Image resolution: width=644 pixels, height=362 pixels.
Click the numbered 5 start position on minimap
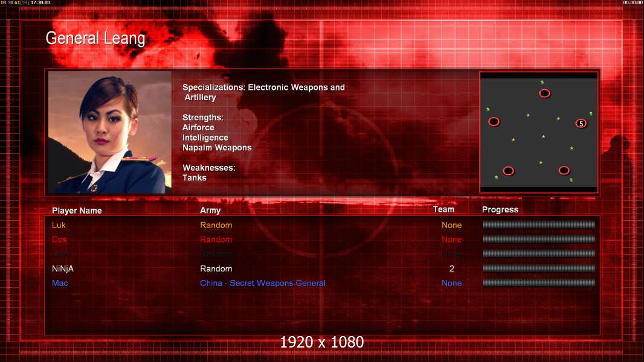tap(581, 124)
